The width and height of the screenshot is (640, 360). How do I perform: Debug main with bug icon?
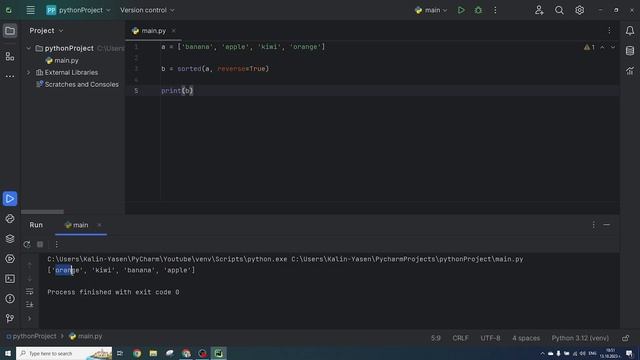478,10
